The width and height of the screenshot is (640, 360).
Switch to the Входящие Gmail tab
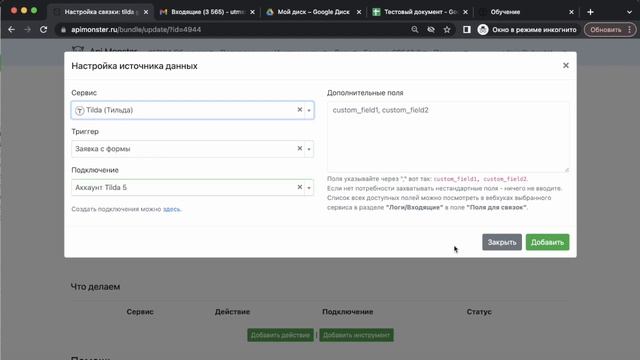207,12
